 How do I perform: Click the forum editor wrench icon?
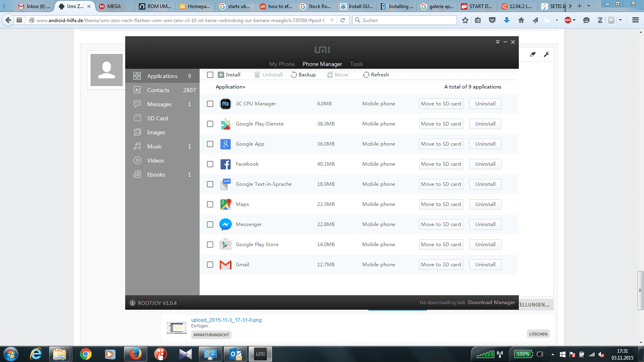[546, 54]
